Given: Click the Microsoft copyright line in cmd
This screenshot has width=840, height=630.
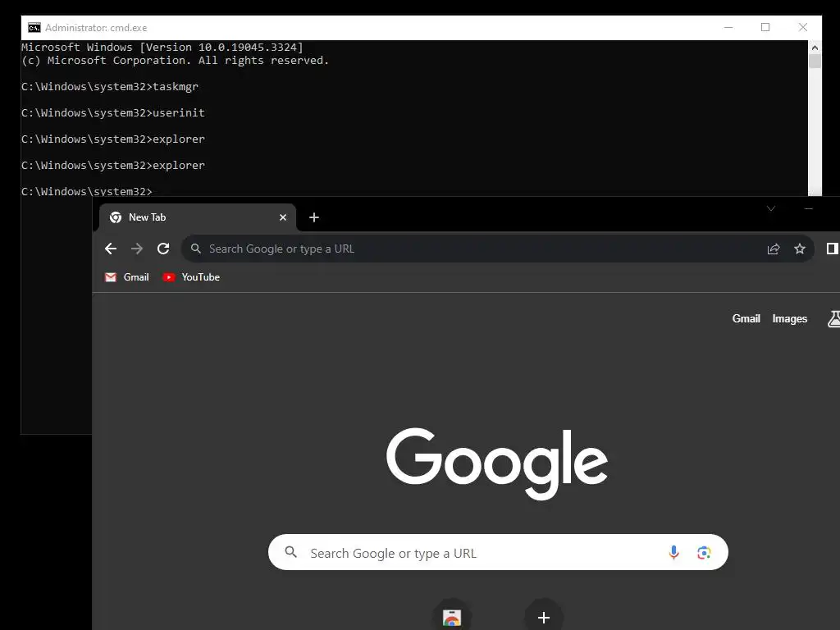Looking at the screenshot, I should (175, 61).
